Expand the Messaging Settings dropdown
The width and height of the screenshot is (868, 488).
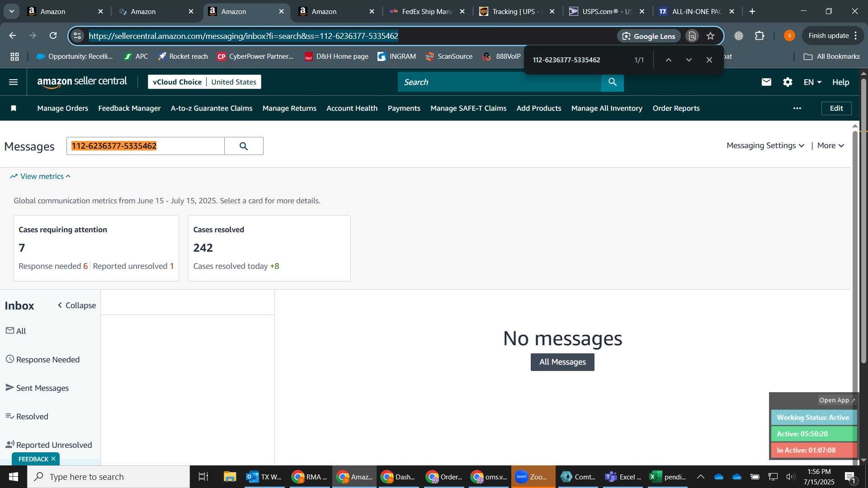765,145
